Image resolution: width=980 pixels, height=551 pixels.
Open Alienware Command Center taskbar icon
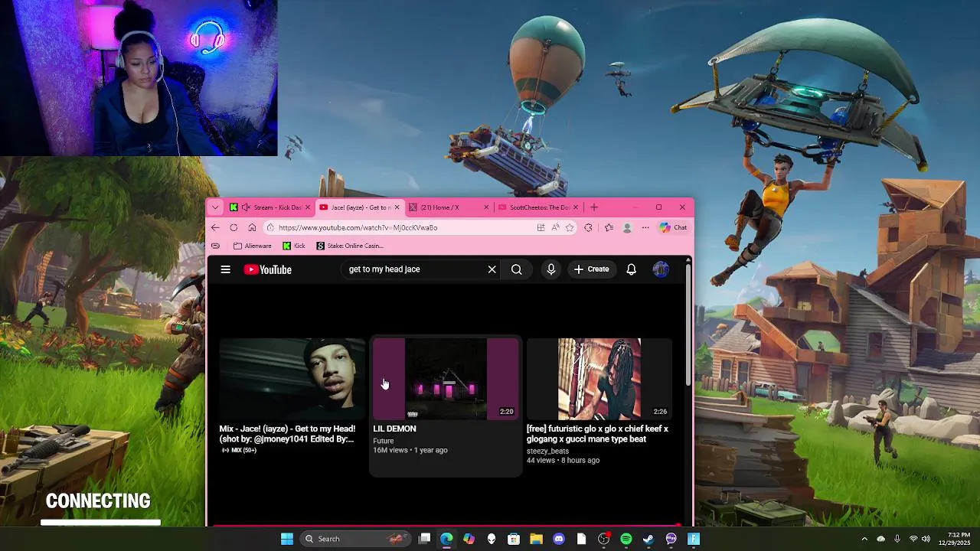pyautogui.click(x=492, y=539)
